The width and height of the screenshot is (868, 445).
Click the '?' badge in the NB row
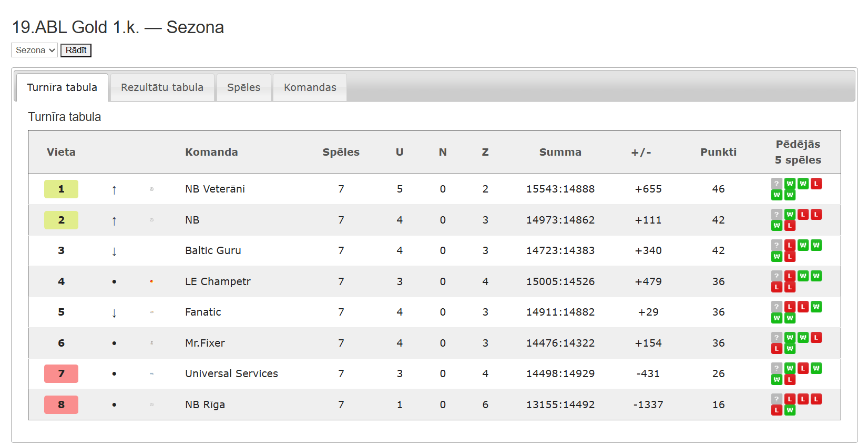coord(777,214)
